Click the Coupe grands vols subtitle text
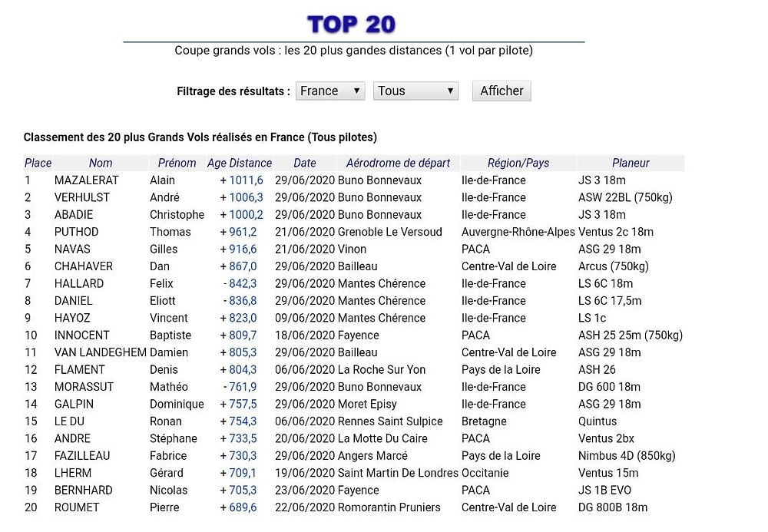The height and width of the screenshot is (532, 768). (x=353, y=51)
